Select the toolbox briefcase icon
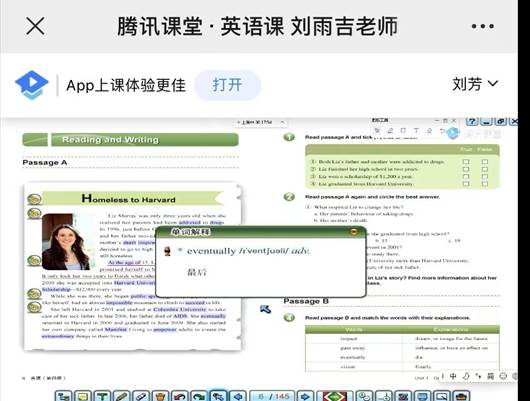 461,396
